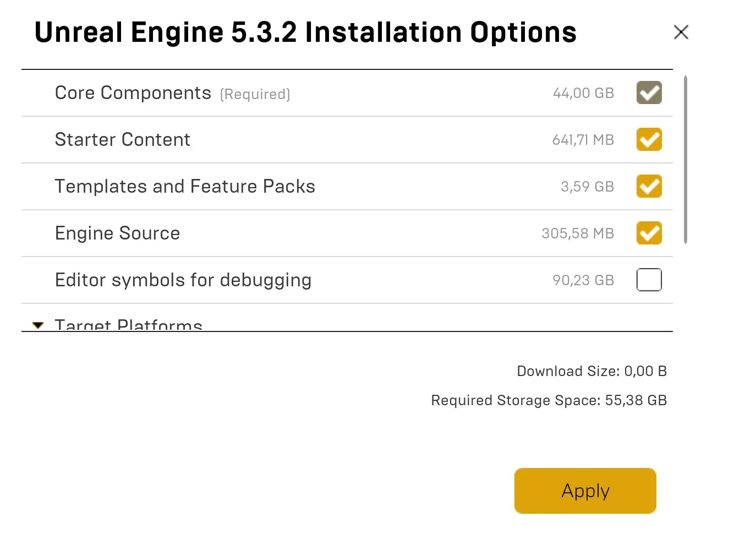Image resolution: width=756 pixels, height=544 pixels.
Task: Collapse the Target Platforms arrow
Action: 38,325
